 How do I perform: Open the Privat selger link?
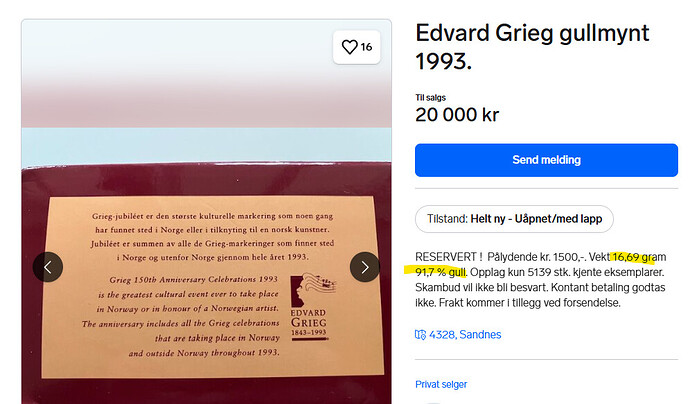[x=441, y=384]
